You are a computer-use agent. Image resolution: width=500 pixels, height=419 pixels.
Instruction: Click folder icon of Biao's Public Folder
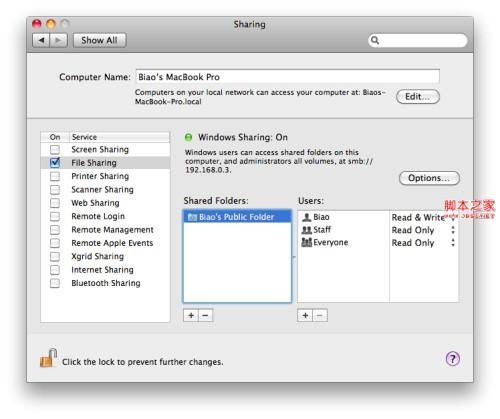(192, 217)
